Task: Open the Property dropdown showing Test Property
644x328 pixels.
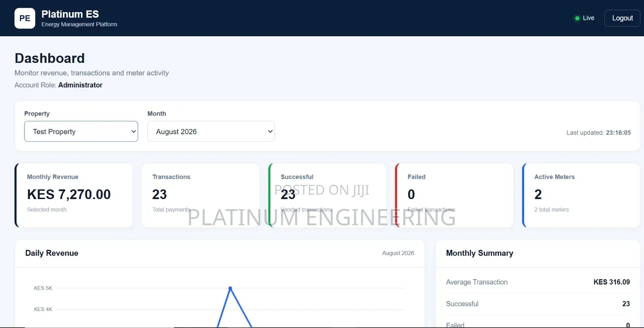Action: pos(81,131)
